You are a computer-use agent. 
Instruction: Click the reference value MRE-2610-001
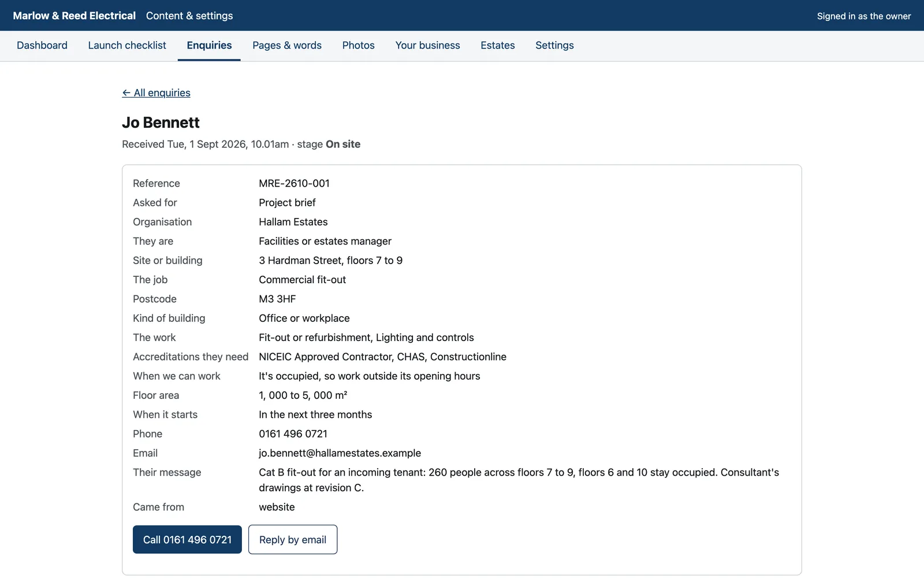click(x=294, y=183)
